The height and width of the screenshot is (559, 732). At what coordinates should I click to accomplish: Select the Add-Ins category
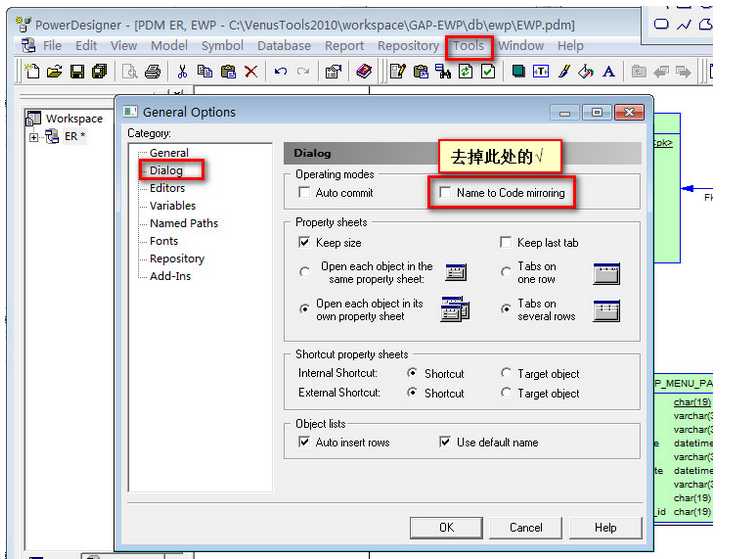pos(170,276)
